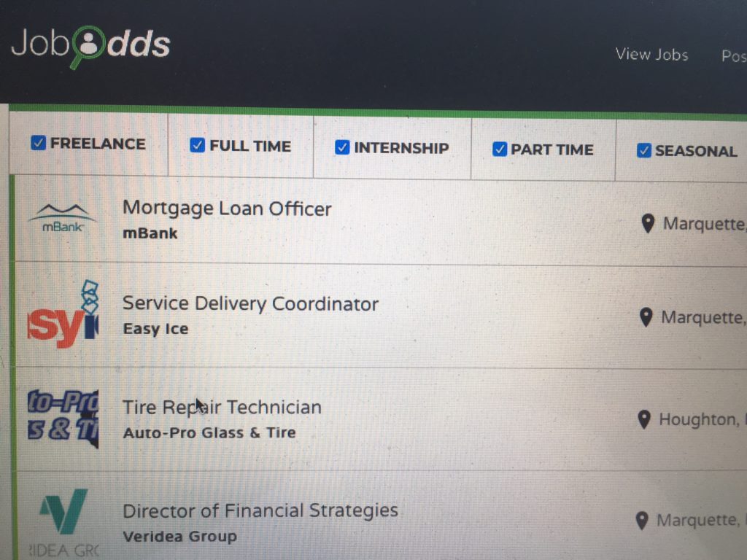Click the JobOdds logo
Viewport: 747px width, 560px height.
90,45
